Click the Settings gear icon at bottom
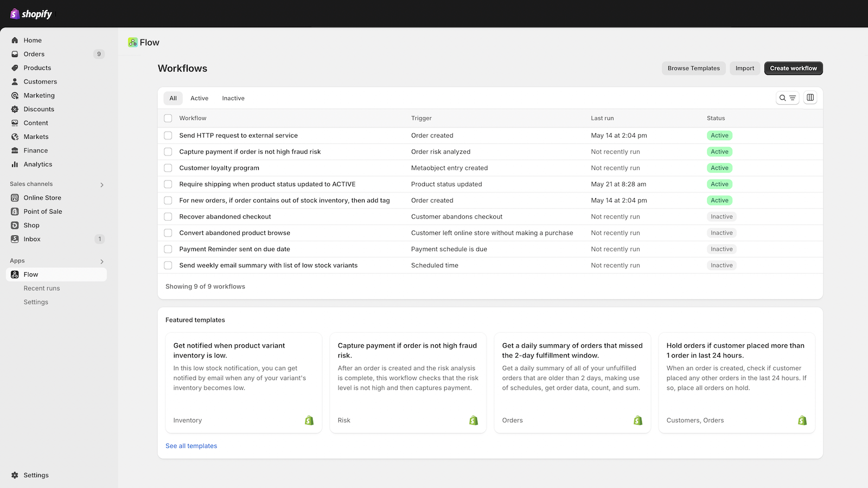868x488 pixels. [x=15, y=475]
